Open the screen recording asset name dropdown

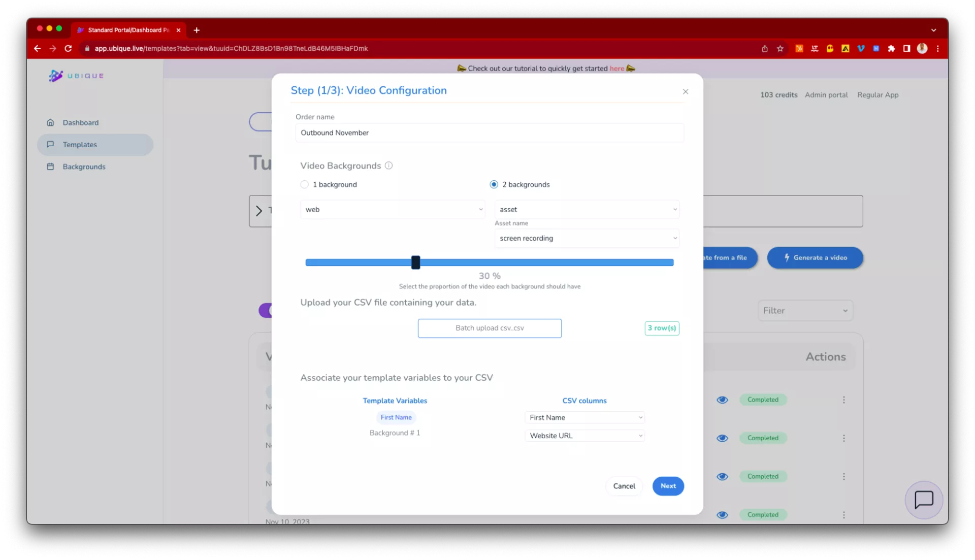(587, 239)
